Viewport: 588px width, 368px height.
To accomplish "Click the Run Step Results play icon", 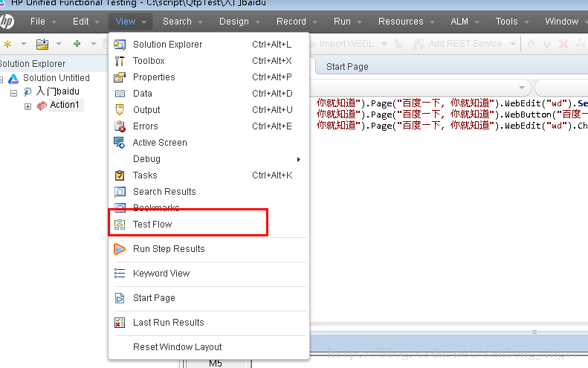I will click(x=119, y=249).
